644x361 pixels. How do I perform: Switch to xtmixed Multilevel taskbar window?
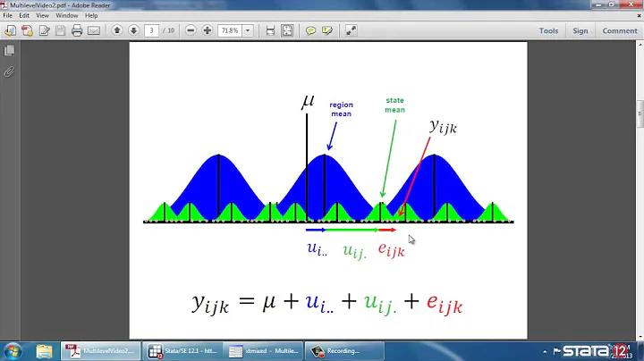(264, 351)
